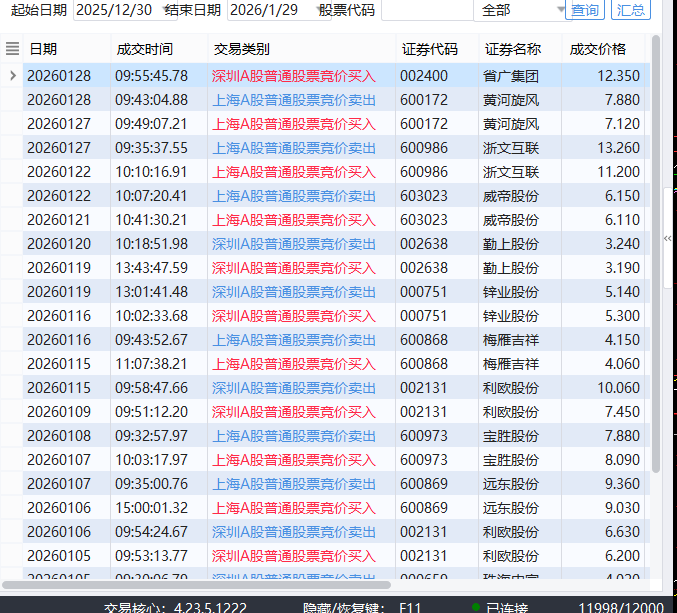
Task: Click the 11998/12000 counter in status bar
Action: click(x=621, y=608)
